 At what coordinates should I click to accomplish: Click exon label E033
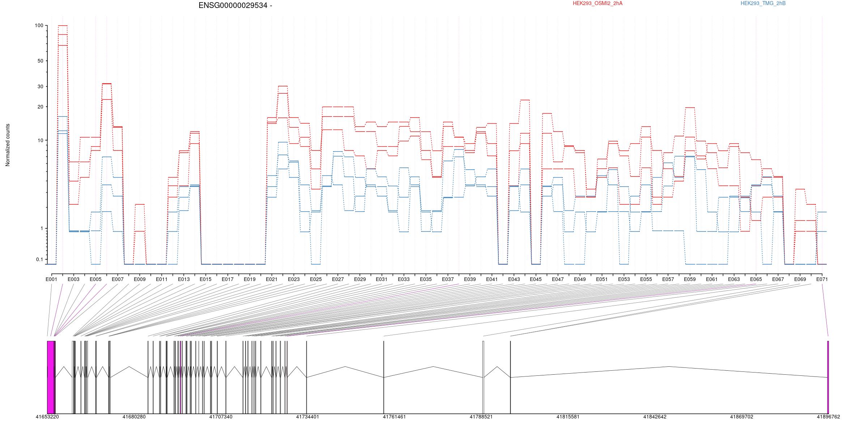pyautogui.click(x=404, y=279)
